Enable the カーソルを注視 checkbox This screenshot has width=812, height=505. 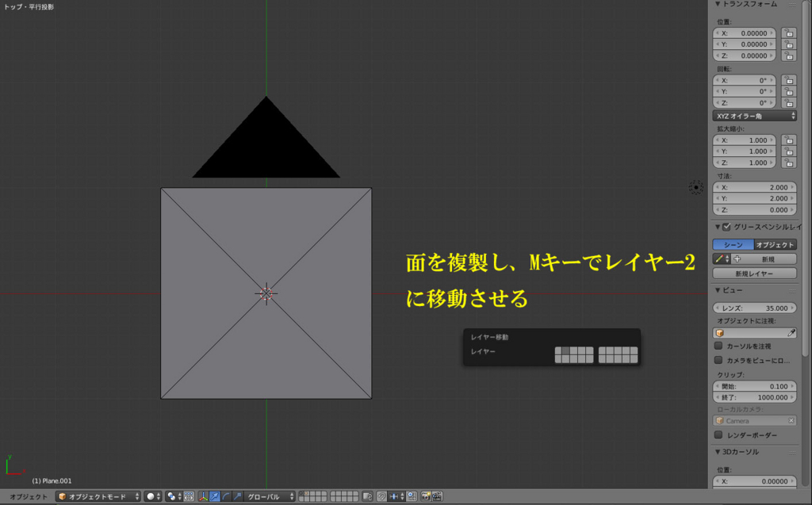tap(718, 345)
